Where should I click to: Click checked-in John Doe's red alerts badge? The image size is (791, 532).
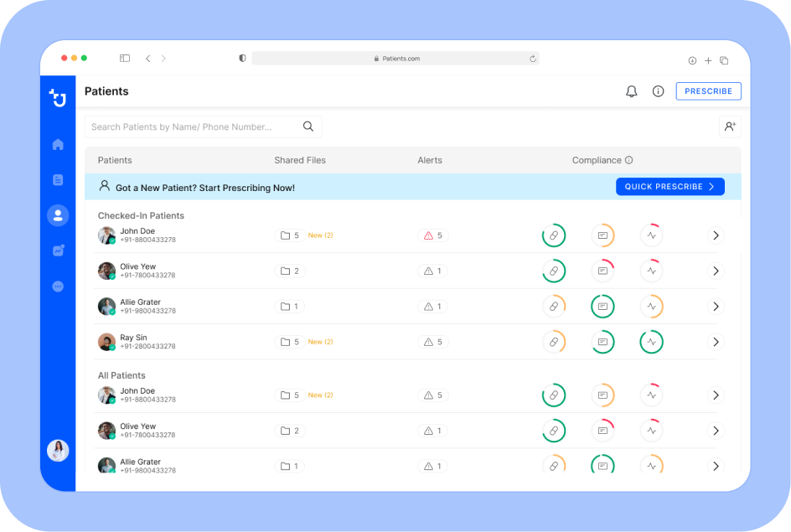coord(433,235)
